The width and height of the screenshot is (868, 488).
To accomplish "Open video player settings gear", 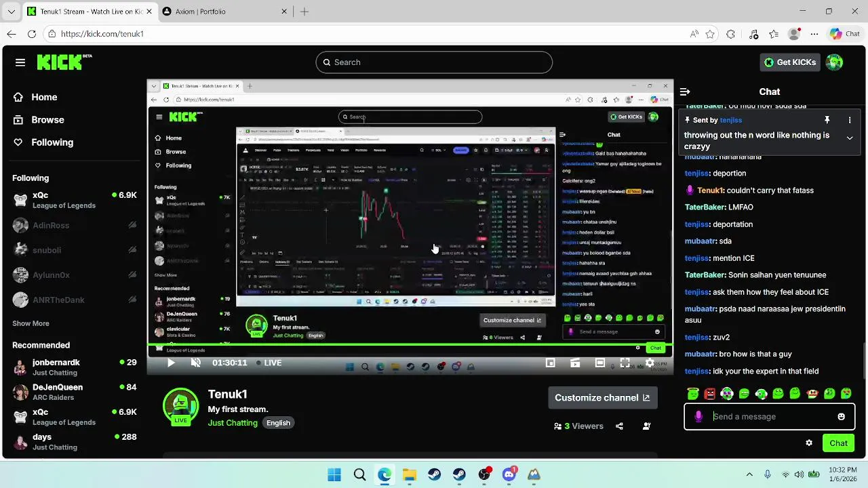I will [x=650, y=363].
